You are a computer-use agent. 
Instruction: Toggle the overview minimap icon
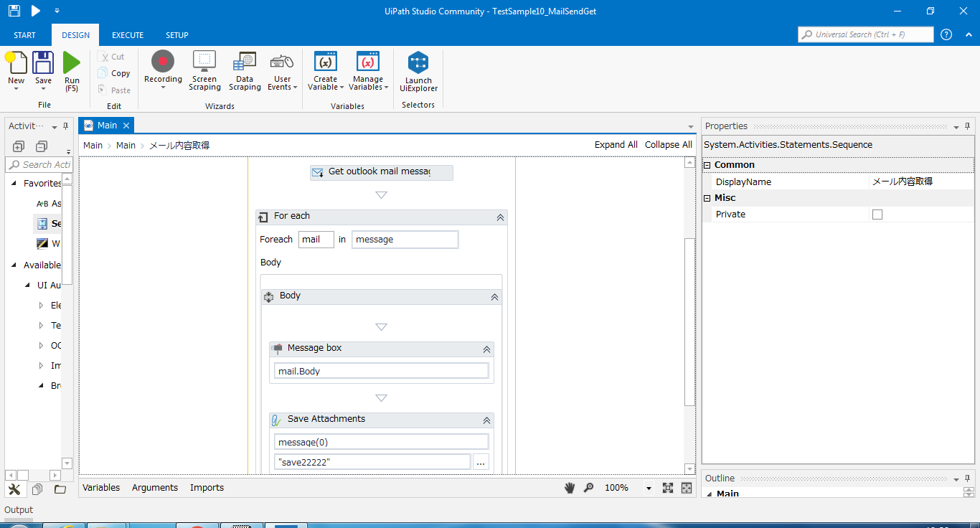coord(687,488)
